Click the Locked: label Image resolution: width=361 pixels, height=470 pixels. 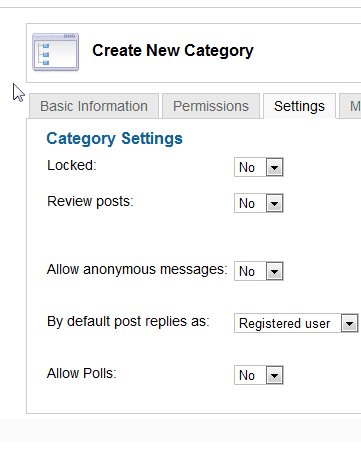pos(72,165)
